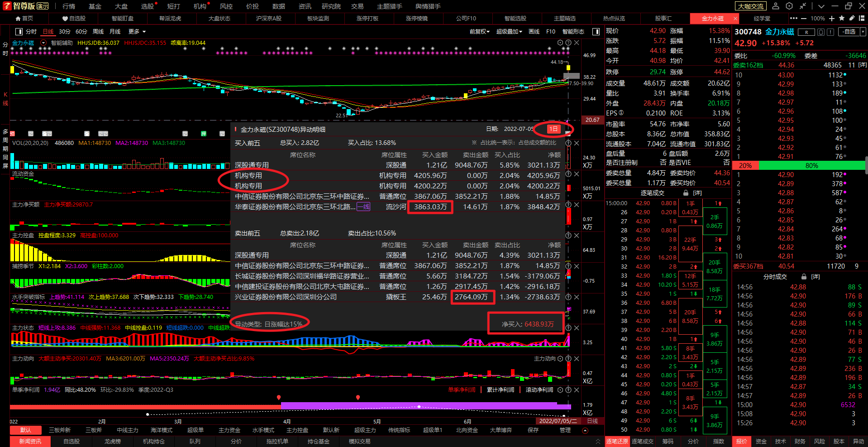The width and height of the screenshot is (868, 447).
Task: Close the 单季净利润 indicator panel
Action: click(x=577, y=390)
